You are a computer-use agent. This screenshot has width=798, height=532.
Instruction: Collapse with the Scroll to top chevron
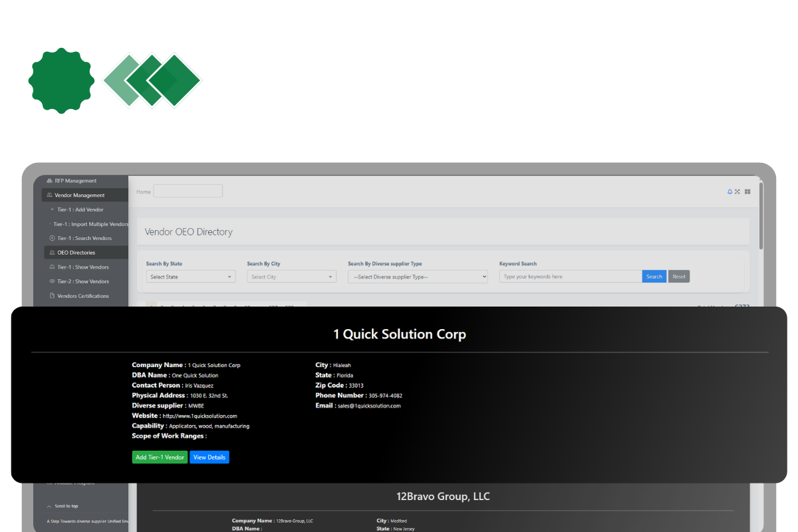coord(49,505)
